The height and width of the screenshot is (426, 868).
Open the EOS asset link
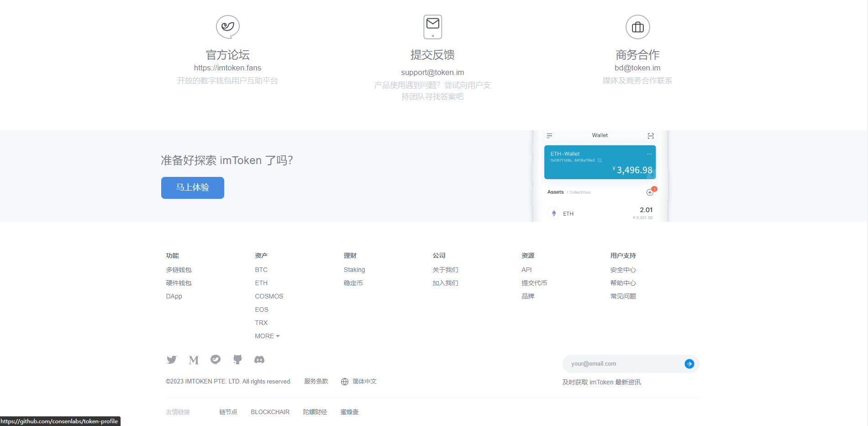[x=262, y=310]
